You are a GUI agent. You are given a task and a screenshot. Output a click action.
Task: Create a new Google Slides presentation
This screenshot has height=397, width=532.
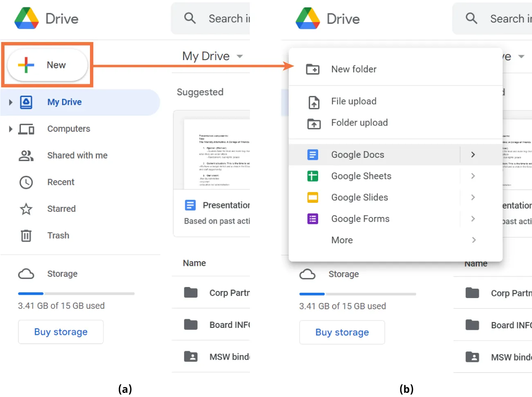click(x=359, y=197)
